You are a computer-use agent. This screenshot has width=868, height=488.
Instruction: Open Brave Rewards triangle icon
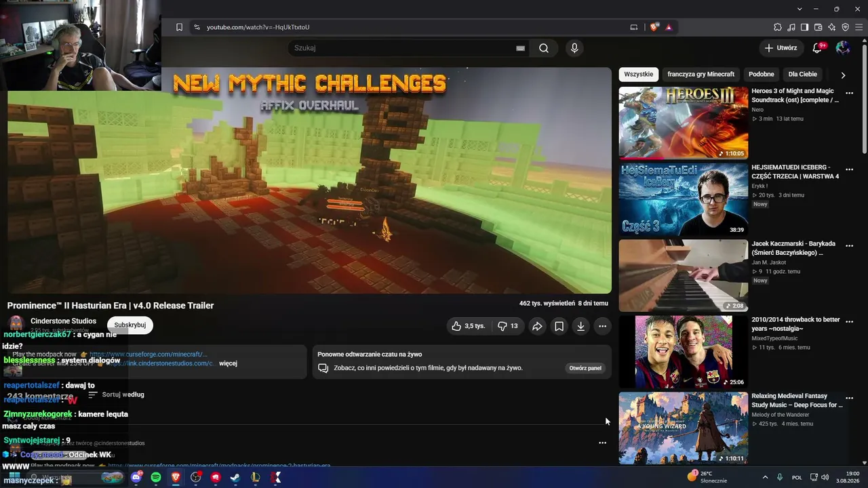point(669,27)
